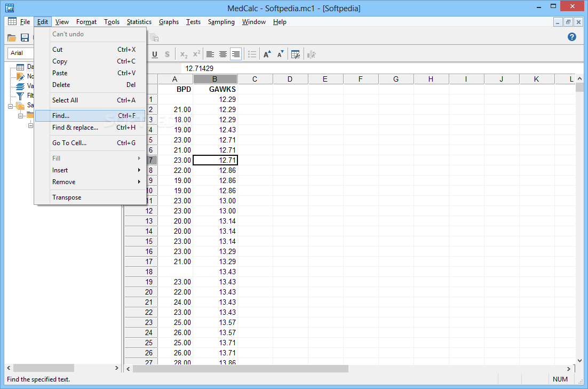588x389 pixels.
Task: Select the Data table icon in tree
Action: pos(20,67)
